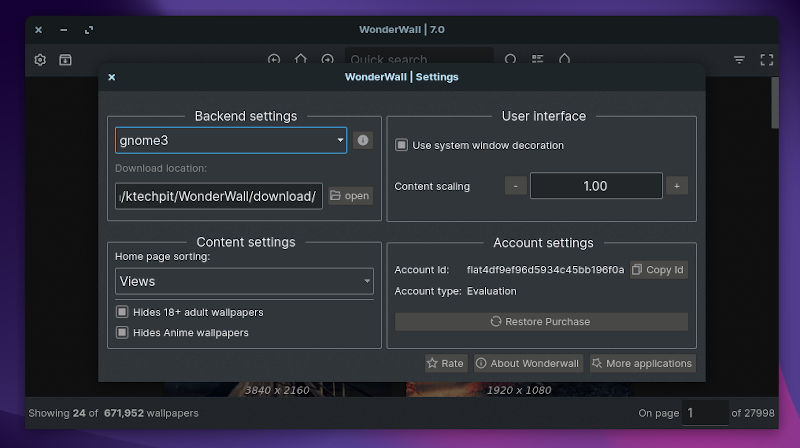Click the page number field
Viewport: 800px width, 448px height.
705,413
